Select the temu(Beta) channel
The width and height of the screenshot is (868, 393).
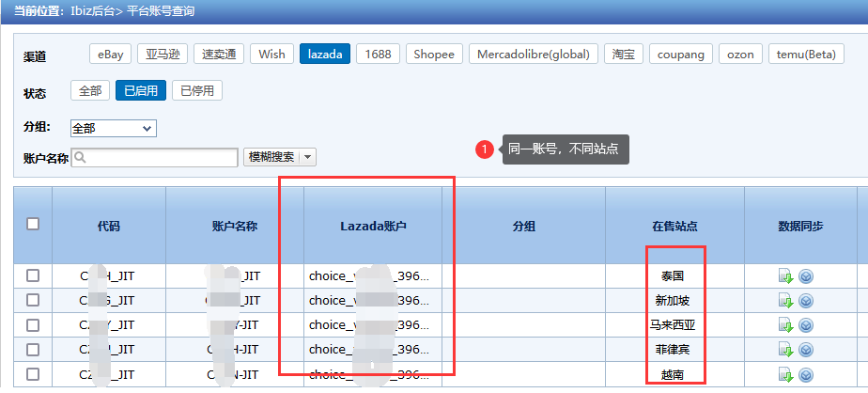(806, 54)
